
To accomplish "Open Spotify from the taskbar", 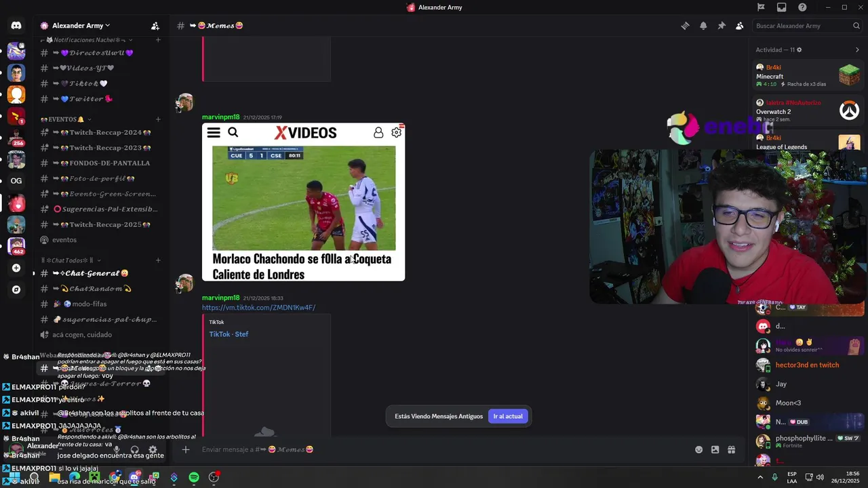I will (194, 477).
